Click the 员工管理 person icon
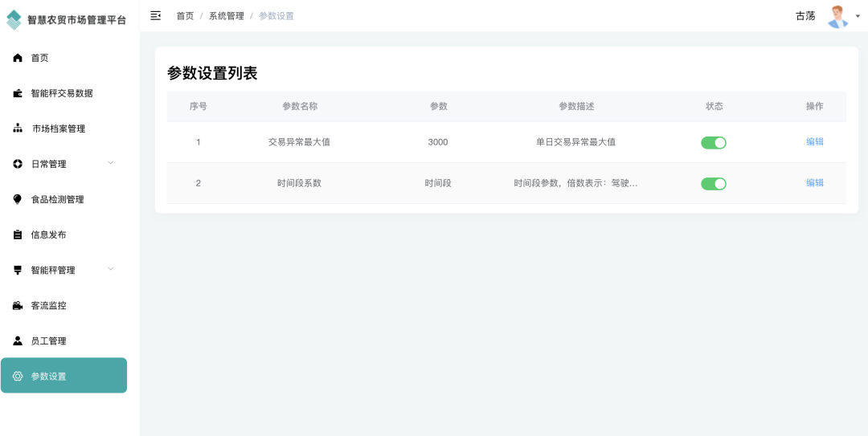The width and height of the screenshot is (868, 436). (18, 340)
